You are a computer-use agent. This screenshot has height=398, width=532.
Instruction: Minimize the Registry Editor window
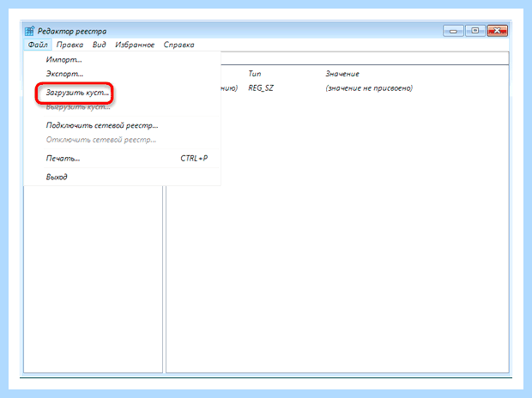click(453, 31)
